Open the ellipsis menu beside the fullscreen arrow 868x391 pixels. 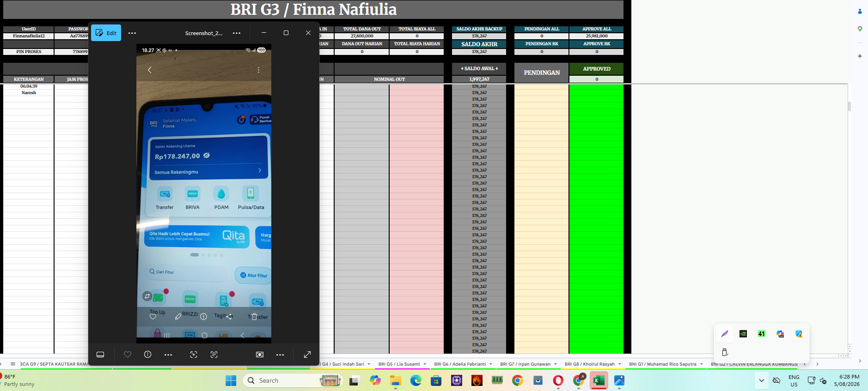click(x=280, y=355)
